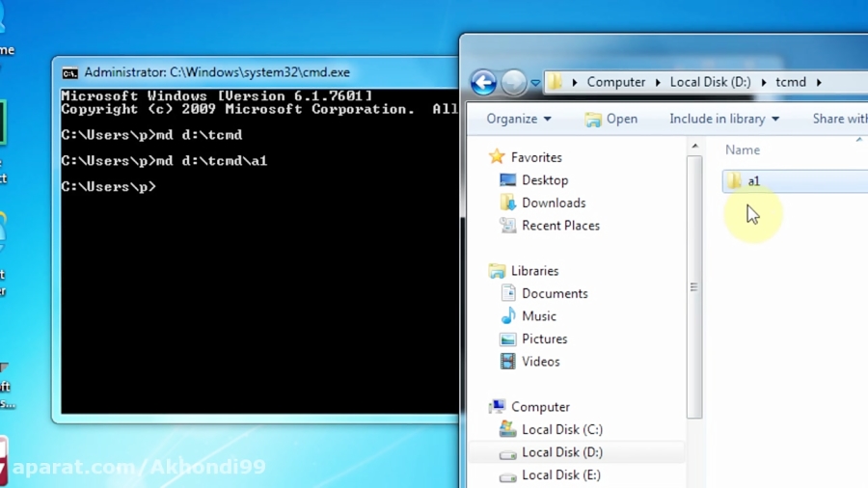This screenshot has width=868, height=488.
Task: Select Local Disk (D:) in address breadcrumb
Action: tap(710, 82)
